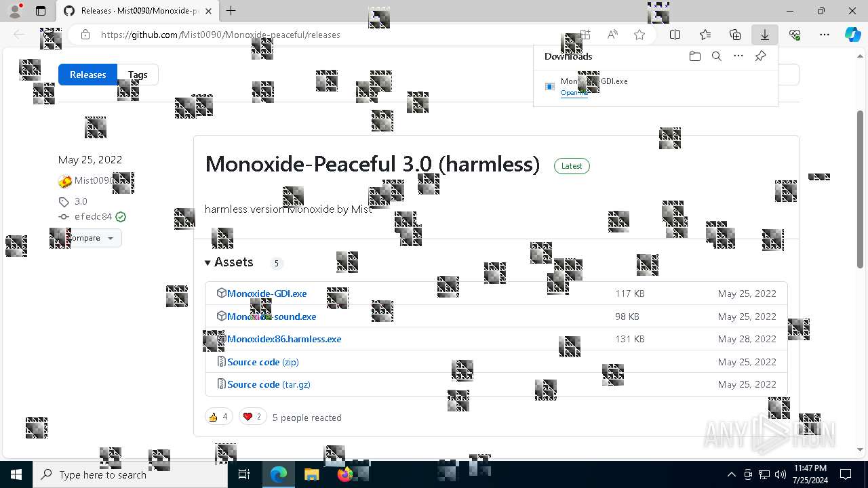Download Source code (tar.gz)
The image size is (868, 488).
click(x=269, y=384)
